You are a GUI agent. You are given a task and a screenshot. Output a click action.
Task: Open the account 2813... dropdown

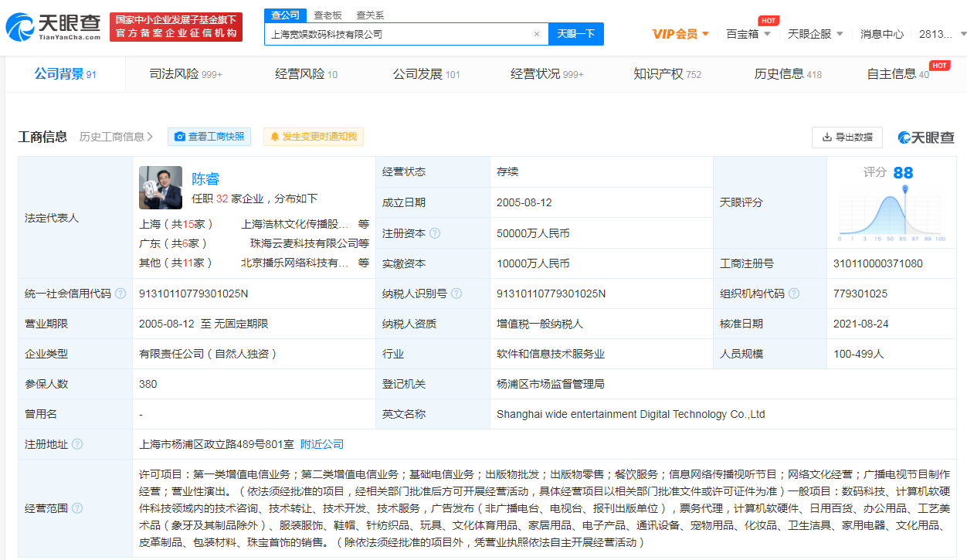pos(942,34)
